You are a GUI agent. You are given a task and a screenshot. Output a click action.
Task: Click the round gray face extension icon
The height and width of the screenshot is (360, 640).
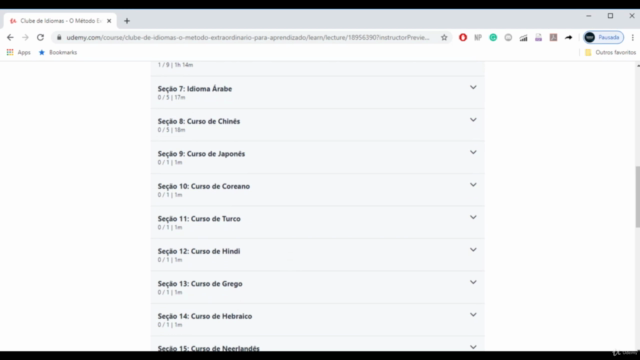508,38
